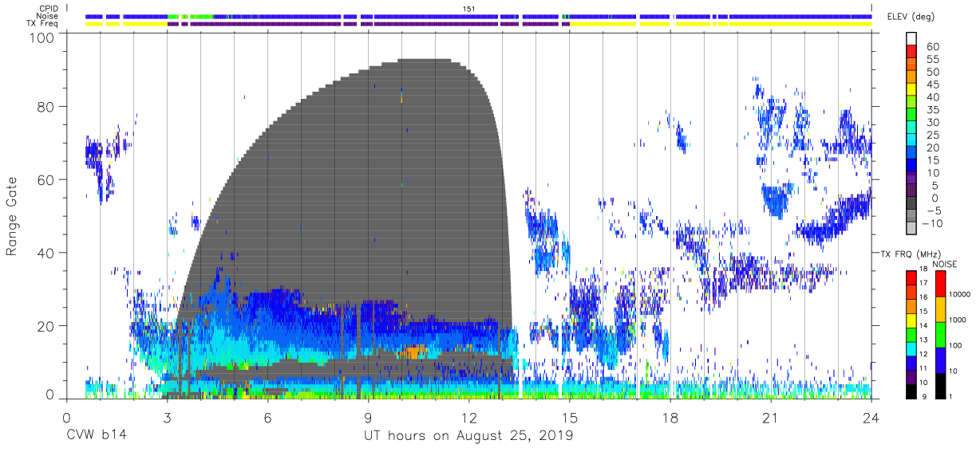The height and width of the screenshot is (452, 980).
Task: Click the dark gray -5 to 0 elevation swatch
Action: [x=912, y=204]
